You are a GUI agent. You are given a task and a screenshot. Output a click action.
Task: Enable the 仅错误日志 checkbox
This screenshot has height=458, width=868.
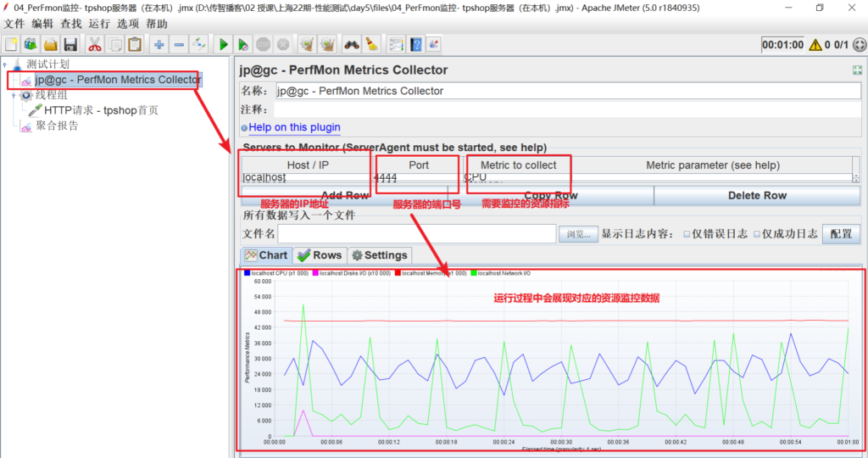pyautogui.click(x=687, y=234)
